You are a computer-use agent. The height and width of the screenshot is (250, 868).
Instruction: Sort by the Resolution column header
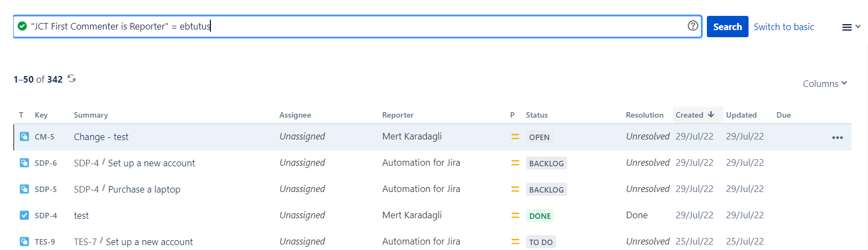click(644, 115)
